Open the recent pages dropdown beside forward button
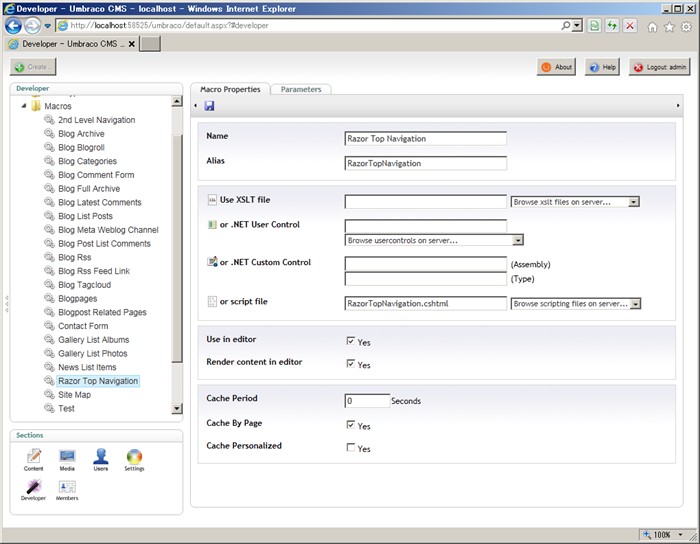The image size is (700, 544). [48, 26]
